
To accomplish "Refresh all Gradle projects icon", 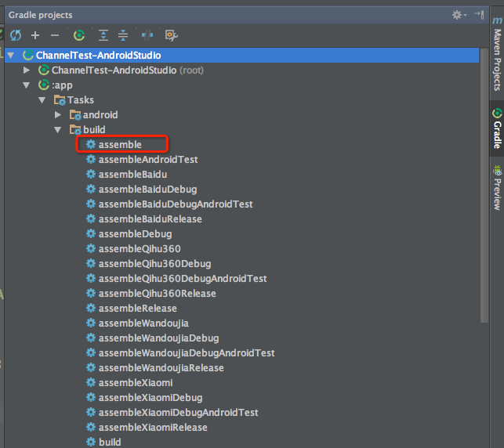I will point(16,35).
